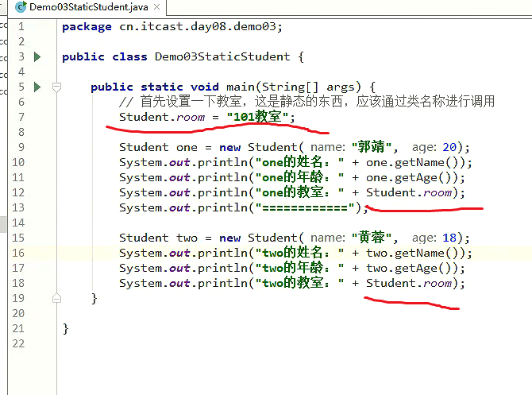Viewport: 532px width, 395px height.
Task: Click one.getName() call on line 10
Action: 415,162
